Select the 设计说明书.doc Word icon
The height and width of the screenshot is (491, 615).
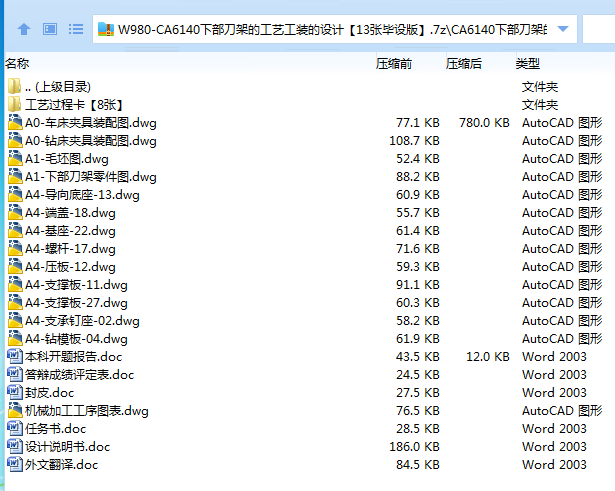15,447
